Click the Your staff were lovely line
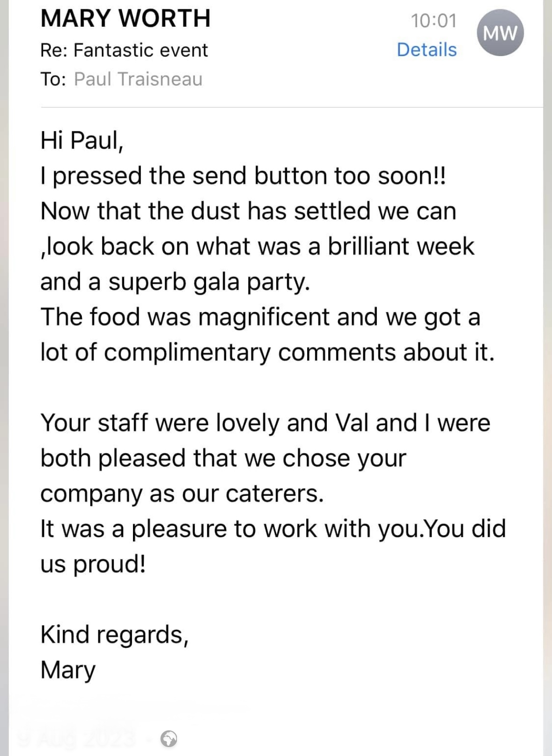 [265, 423]
